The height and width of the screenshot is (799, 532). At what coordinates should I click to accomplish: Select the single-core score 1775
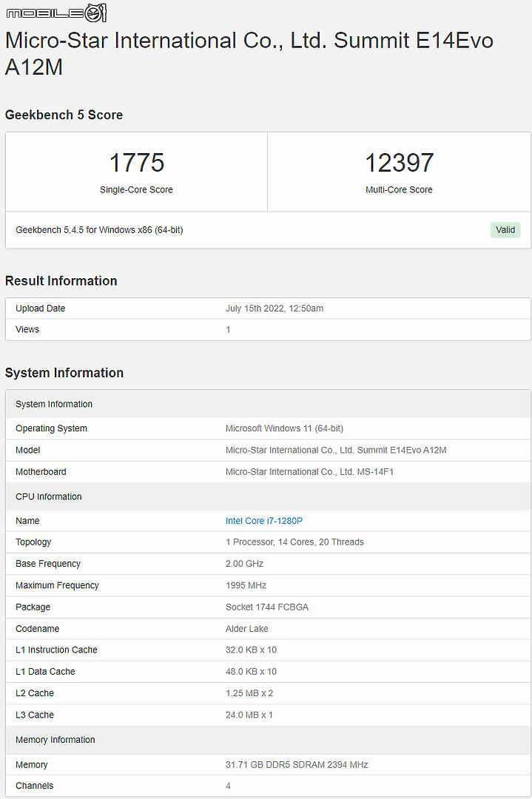point(137,163)
